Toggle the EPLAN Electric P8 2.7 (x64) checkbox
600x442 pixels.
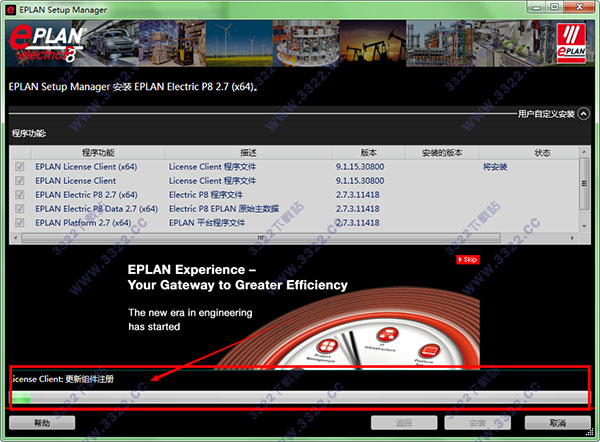20,195
